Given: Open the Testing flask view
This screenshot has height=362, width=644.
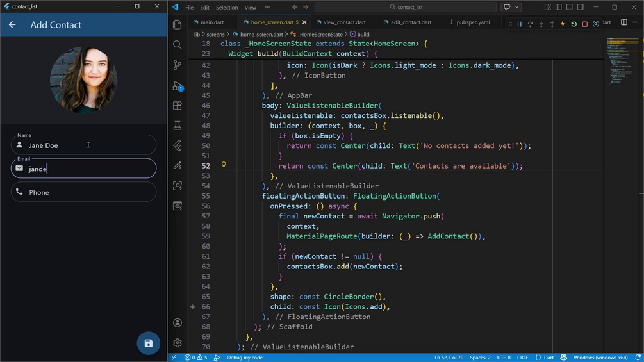Looking at the screenshot, I should [178, 125].
